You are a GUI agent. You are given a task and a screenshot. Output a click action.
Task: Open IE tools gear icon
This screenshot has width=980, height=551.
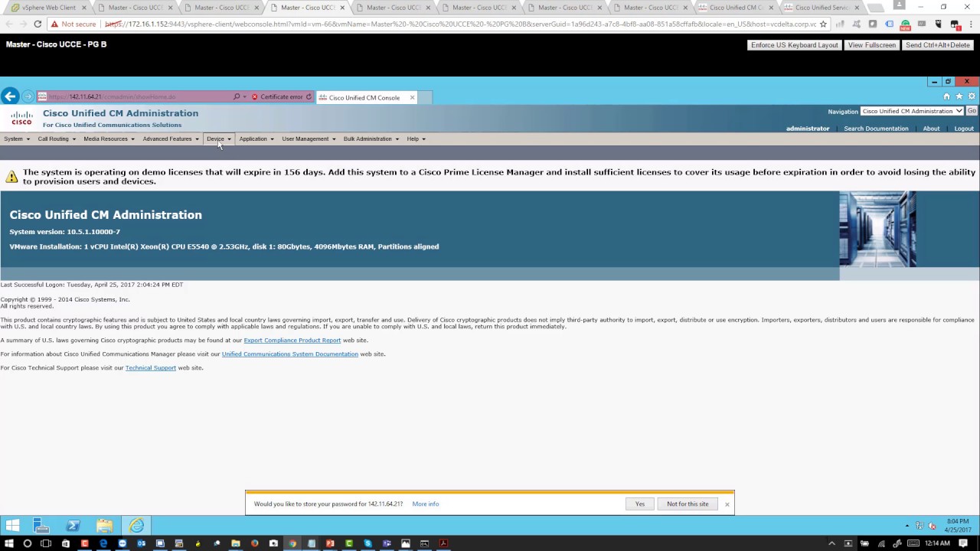(972, 96)
